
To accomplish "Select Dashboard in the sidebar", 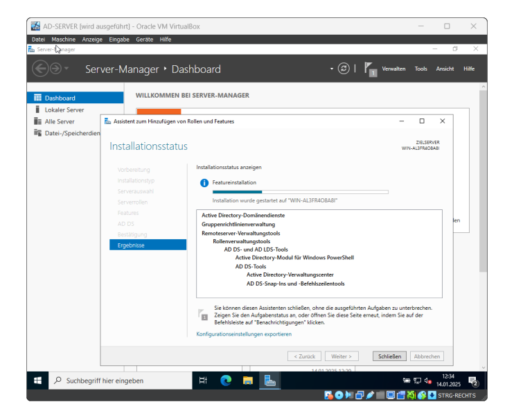I will 76,98.
